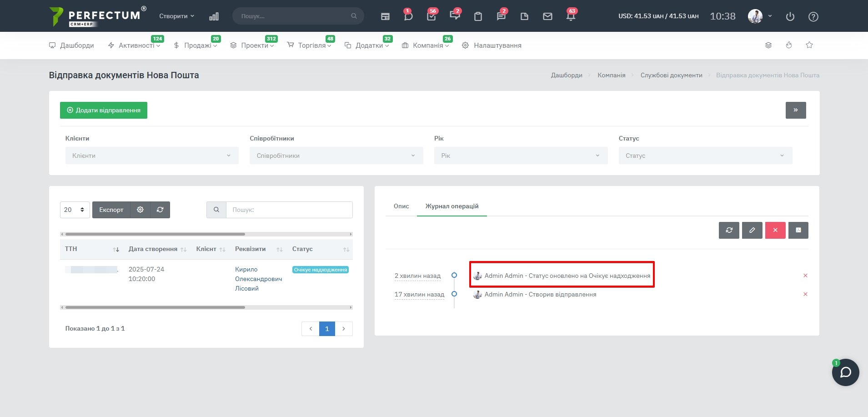Click the Perfectum CRM+ERP logo
Image resolution: width=868 pixels, height=417 pixels.
coord(97,16)
